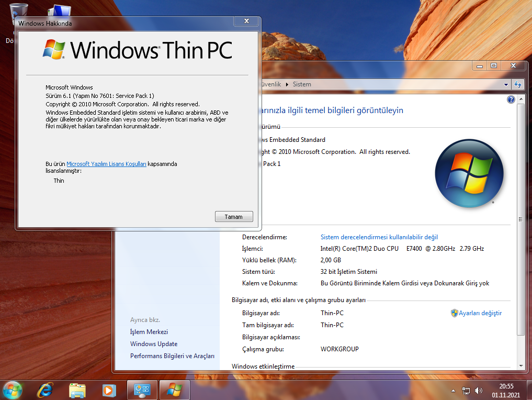Screen dimensions: 532x400
Task: Open Sistem derecelendirmesi kullanılabilir değil link
Action: point(379,237)
